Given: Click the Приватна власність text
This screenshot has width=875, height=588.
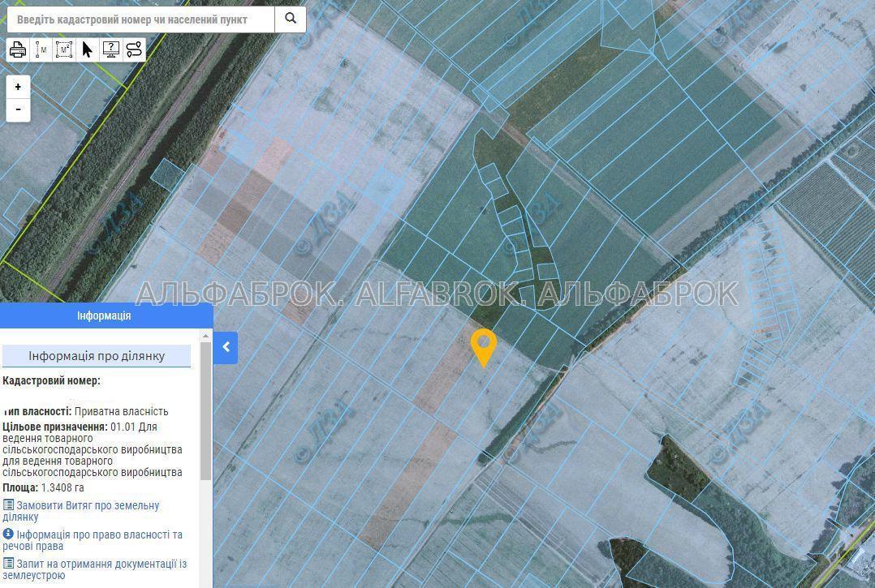Looking at the screenshot, I should (x=121, y=411).
